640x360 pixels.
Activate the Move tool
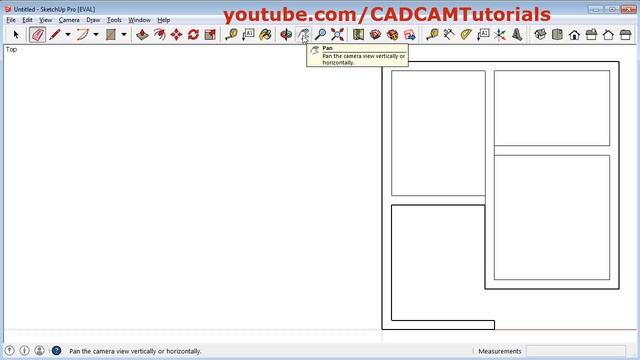(x=176, y=35)
